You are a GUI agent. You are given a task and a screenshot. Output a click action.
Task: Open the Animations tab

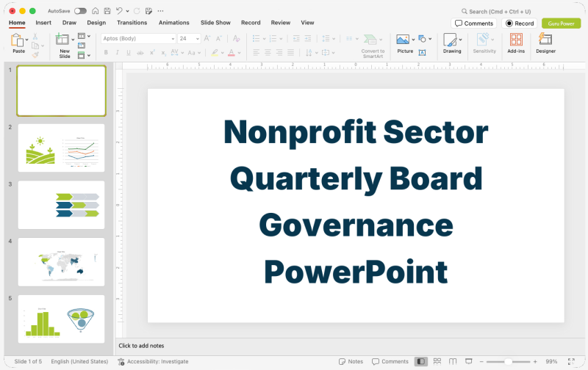pos(174,23)
